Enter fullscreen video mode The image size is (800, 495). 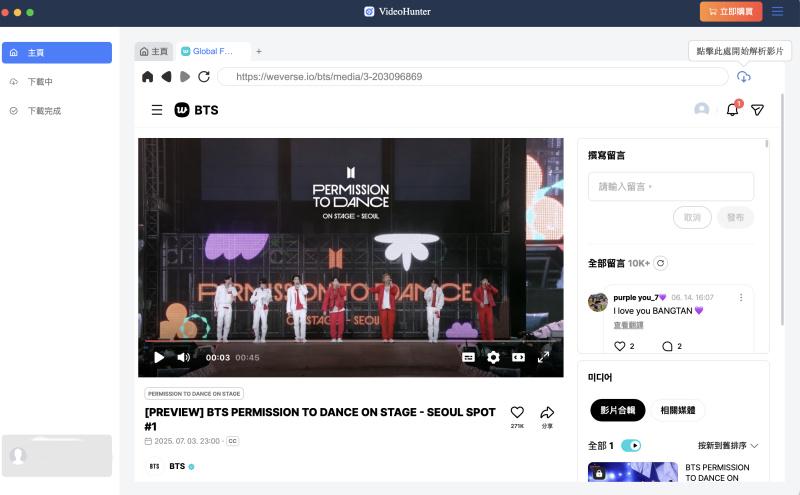(x=543, y=357)
